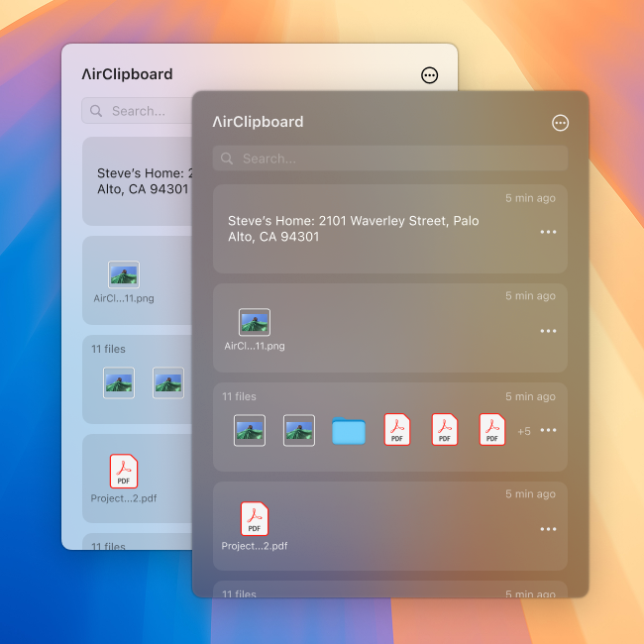Click search magnifier icon in dark window
The image size is (644, 644).
click(227, 159)
